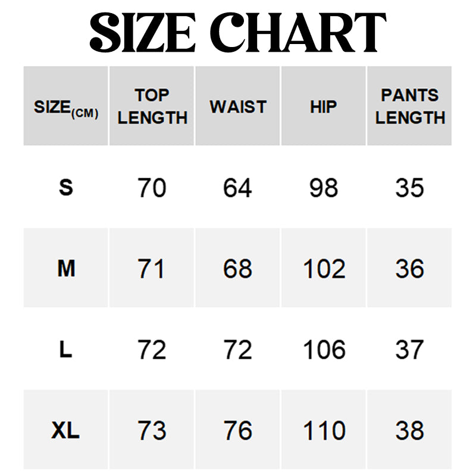Image resolution: width=476 pixels, height=476 pixels.
Task: Click hip value 106 in L row
Action: (x=324, y=350)
